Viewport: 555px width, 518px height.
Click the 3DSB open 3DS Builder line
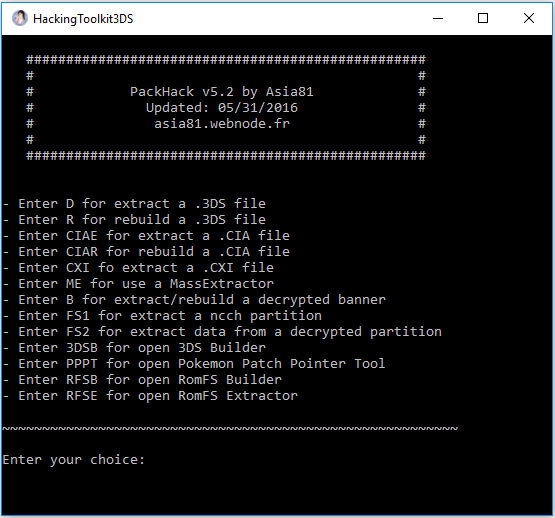(x=135, y=348)
